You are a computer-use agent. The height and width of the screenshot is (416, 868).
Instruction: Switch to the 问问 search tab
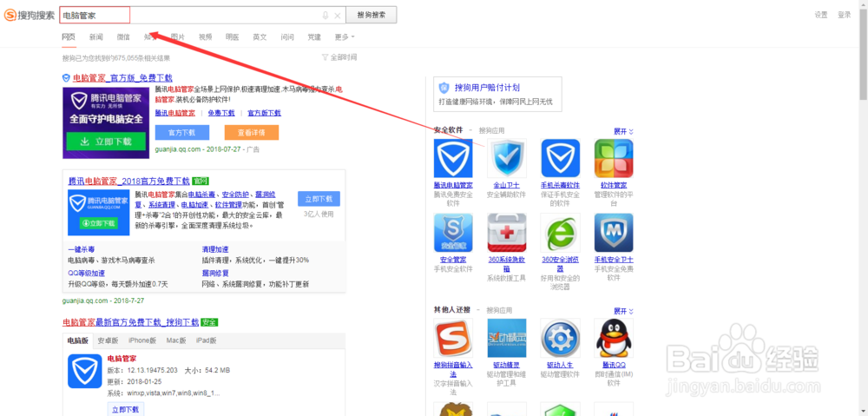pyautogui.click(x=287, y=37)
